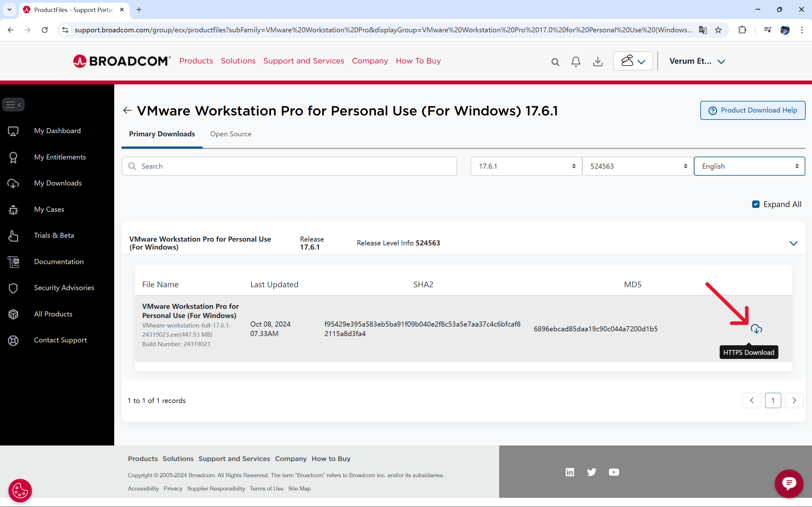812x507 pixels.
Task: Open the Privacy footer link
Action: click(173, 489)
